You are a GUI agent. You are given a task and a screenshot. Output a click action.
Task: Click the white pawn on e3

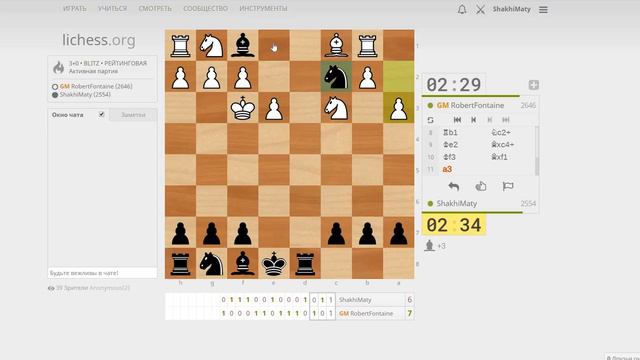(274, 108)
